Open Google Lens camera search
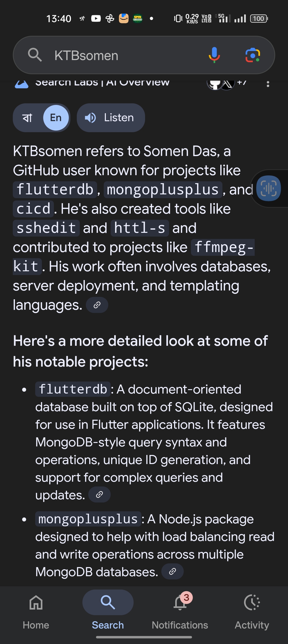 click(252, 55)
